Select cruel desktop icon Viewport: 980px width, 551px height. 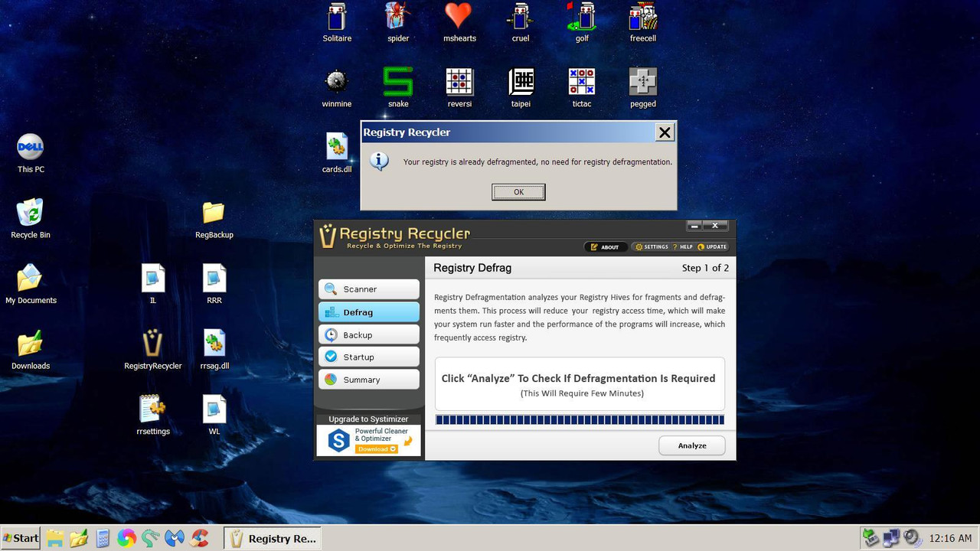pos(521,22)
